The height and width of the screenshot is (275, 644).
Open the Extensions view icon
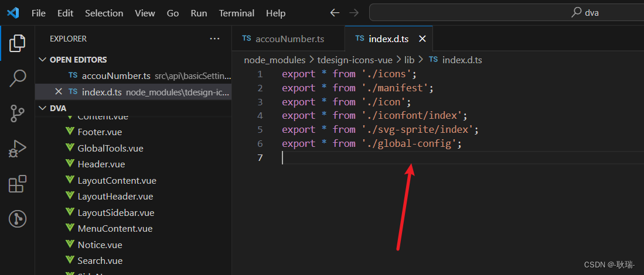coord(17,184)
